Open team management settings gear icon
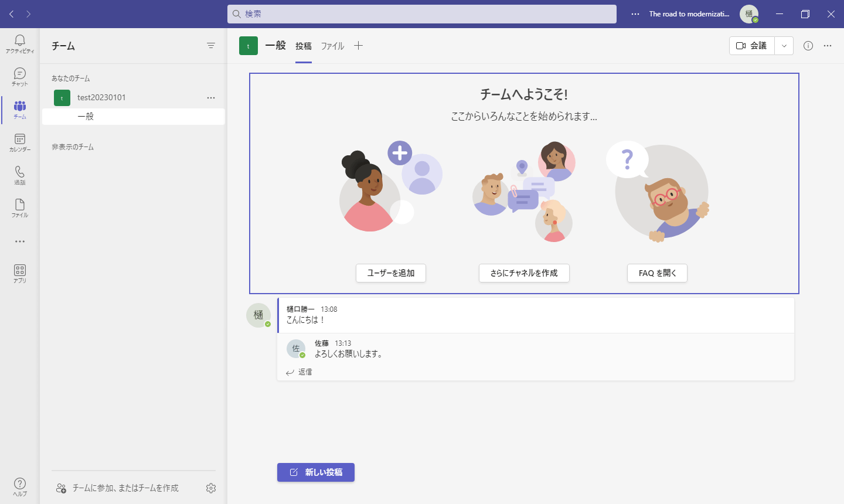The width and height of the screenshot is (844, 504). pos(211,488)
